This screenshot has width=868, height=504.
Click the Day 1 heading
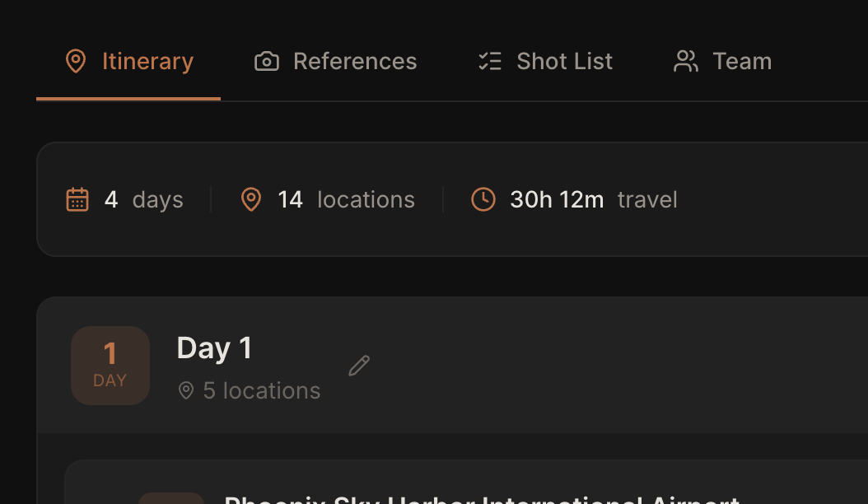(214, 348)
